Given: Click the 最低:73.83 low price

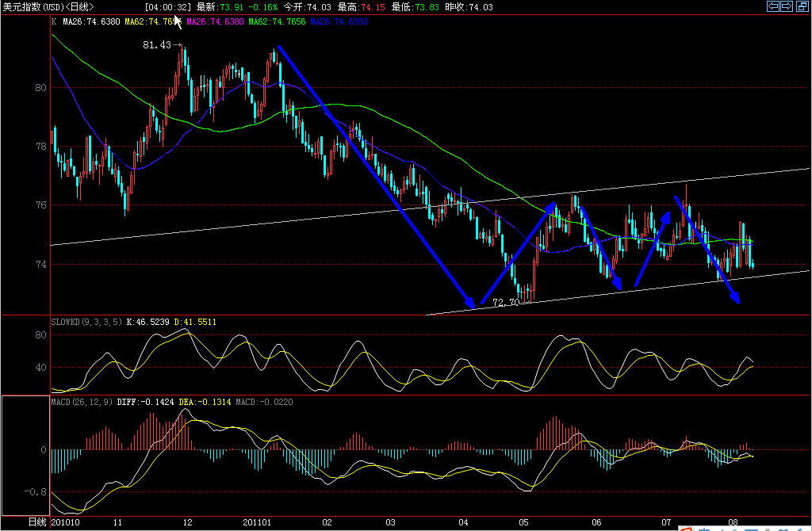Looking at the screenshot, I should (416, 7).
